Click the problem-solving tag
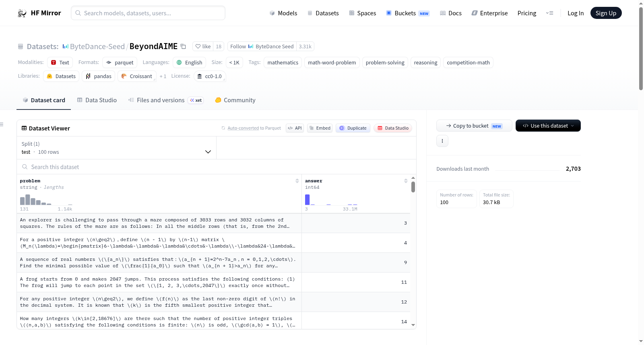Viewport: 644px width, 345px height. click(x=385, y=62)
